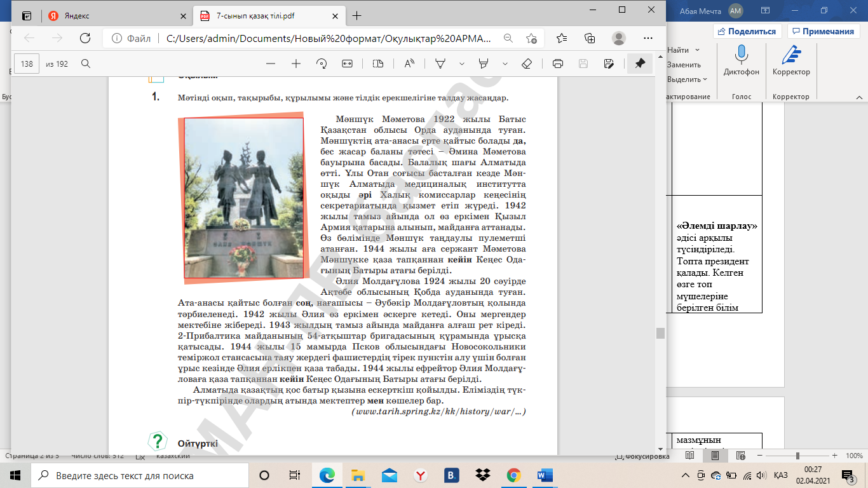Start Read aloud in PDF toolbar

[x=409, y=64]
